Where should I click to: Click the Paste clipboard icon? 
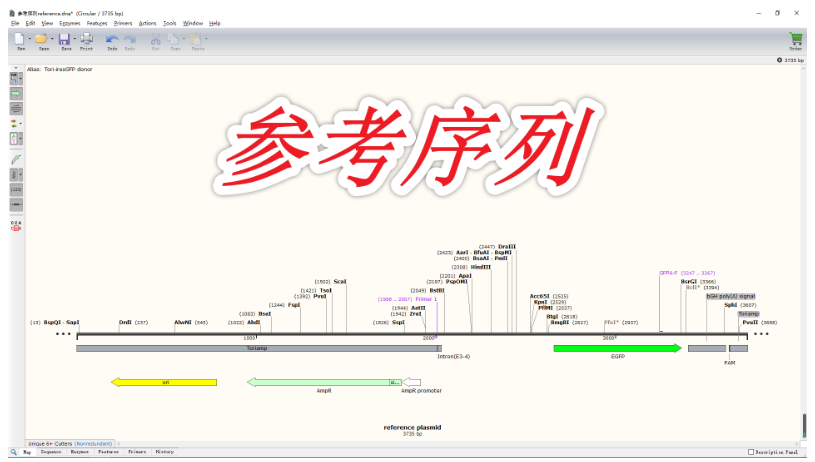coord(196,39)
